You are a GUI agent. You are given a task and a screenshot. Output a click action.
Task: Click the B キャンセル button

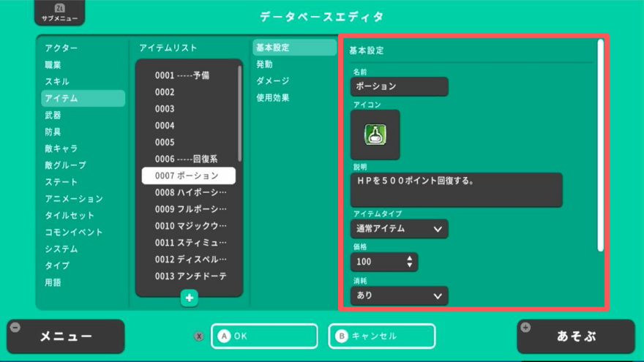coord(381,336)
